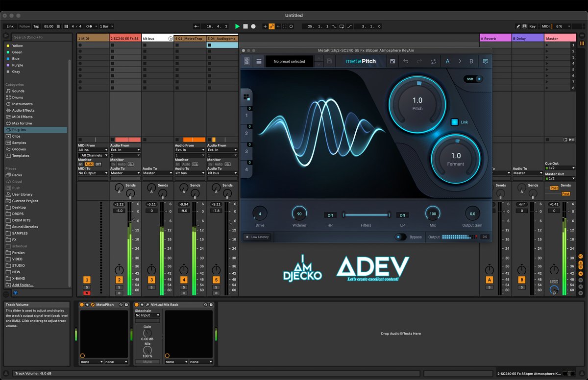
Task: Click the undo arrow in MetaPitch
Action: [x=406, y=61]
